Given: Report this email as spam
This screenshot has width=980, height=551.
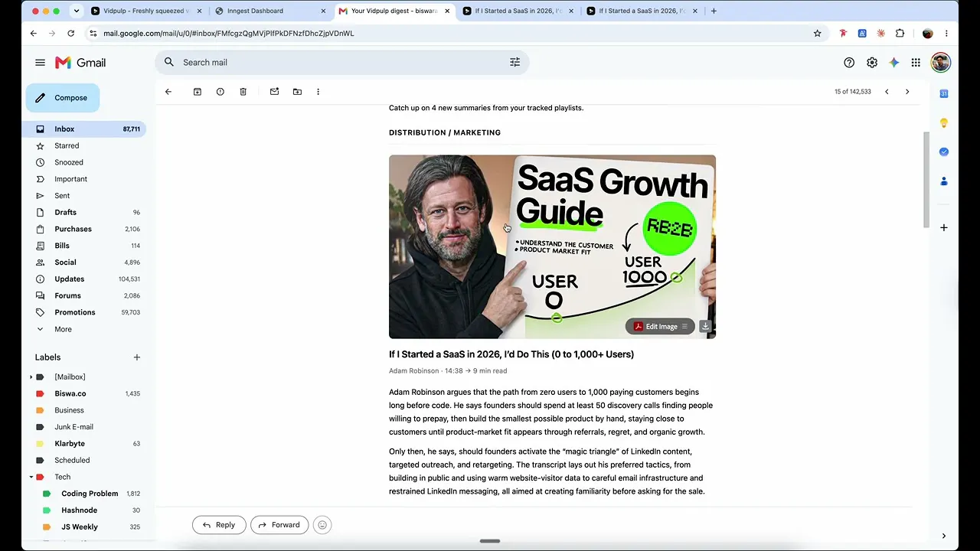Looking at the screenshot, I should [220, 92].
